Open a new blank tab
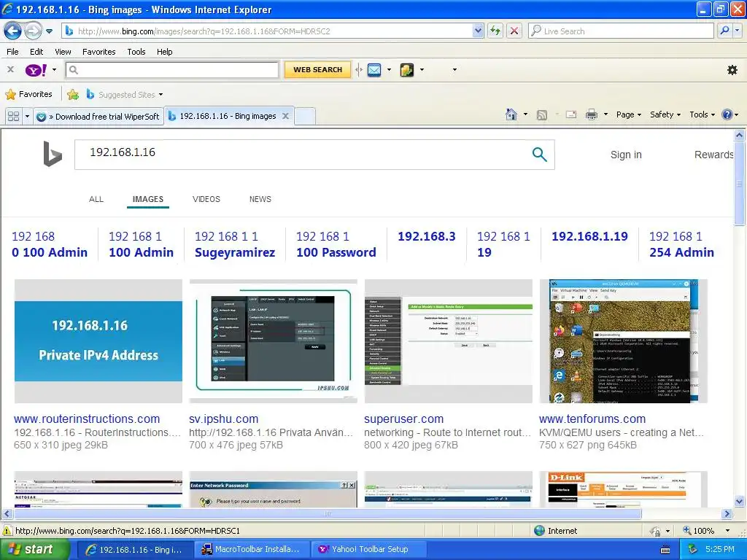 point(305,116)
